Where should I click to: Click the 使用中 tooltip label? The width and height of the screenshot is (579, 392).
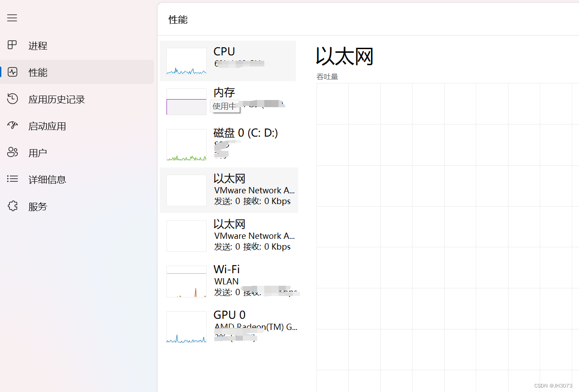(224, 106)
